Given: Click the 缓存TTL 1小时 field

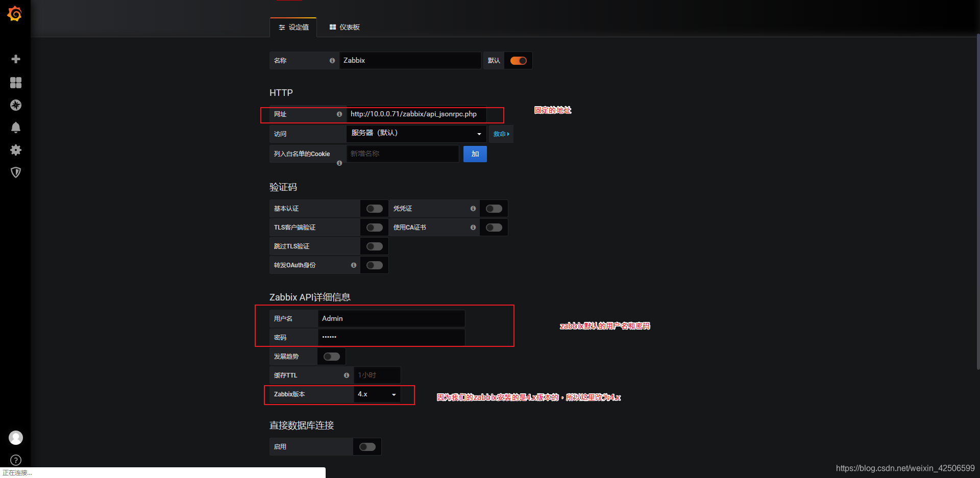Looking at the screenshot, I should tap(377, 375).
